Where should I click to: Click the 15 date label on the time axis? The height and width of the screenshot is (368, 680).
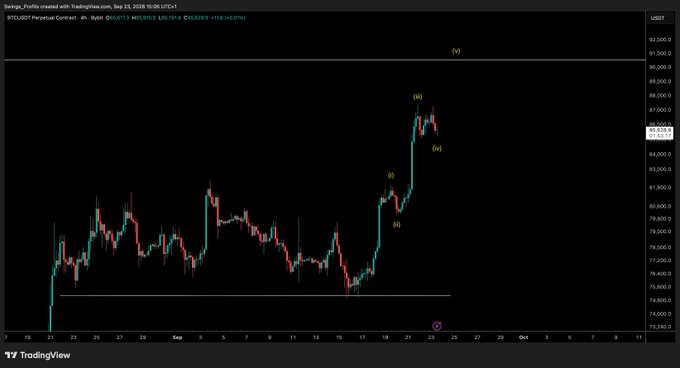(x=339, y=337)
